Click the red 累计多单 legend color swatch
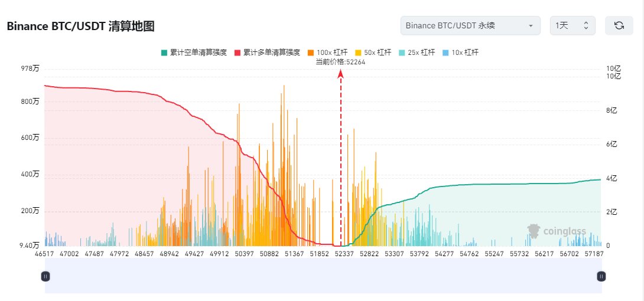This screenshot has height=301, width=644. (238, 53)
